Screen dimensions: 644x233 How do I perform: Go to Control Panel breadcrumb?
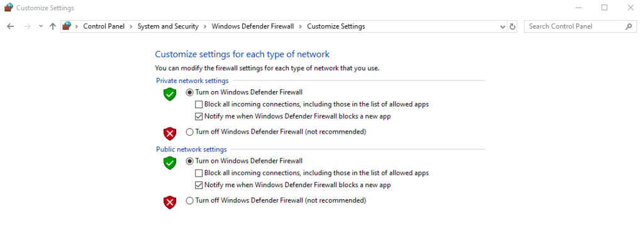[104, 26]
